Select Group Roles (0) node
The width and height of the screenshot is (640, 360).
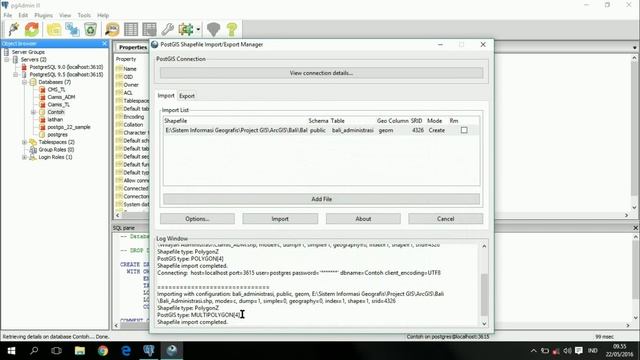[x=56, y=149]
